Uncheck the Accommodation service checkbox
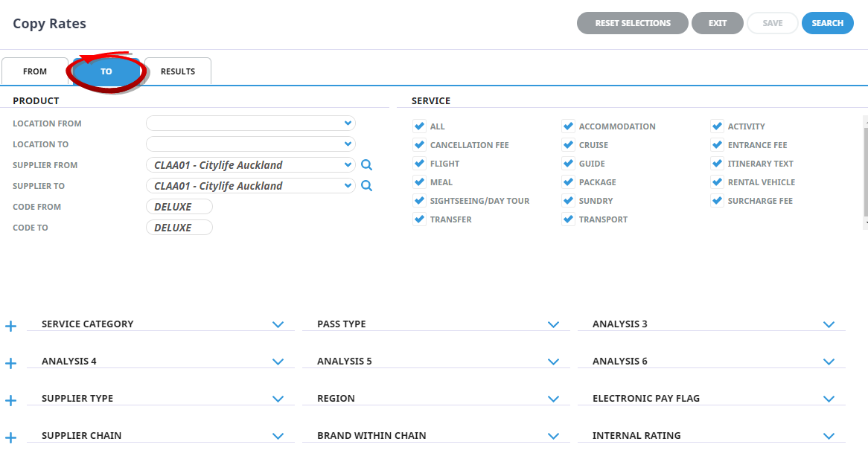 click(568, 126)
